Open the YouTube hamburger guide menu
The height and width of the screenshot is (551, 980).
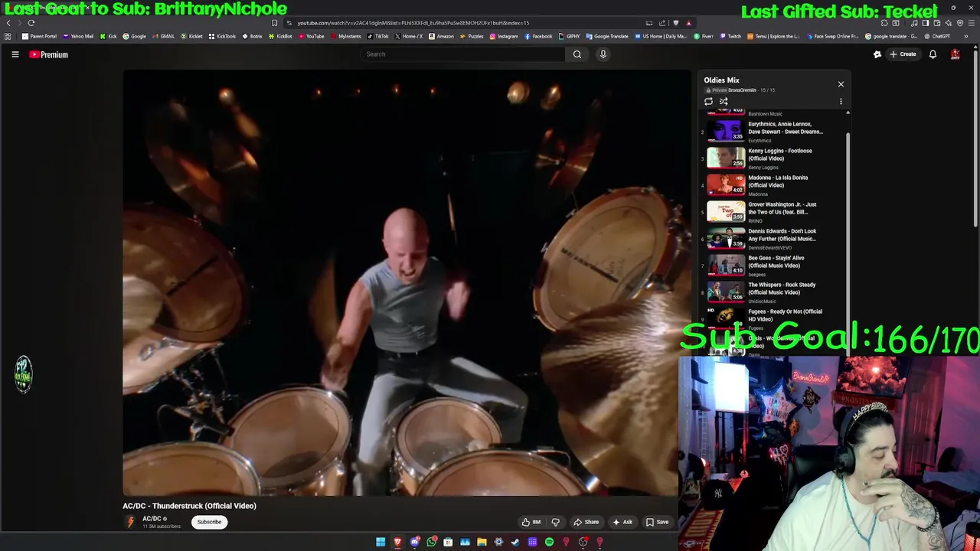click(x=15, y=54)
